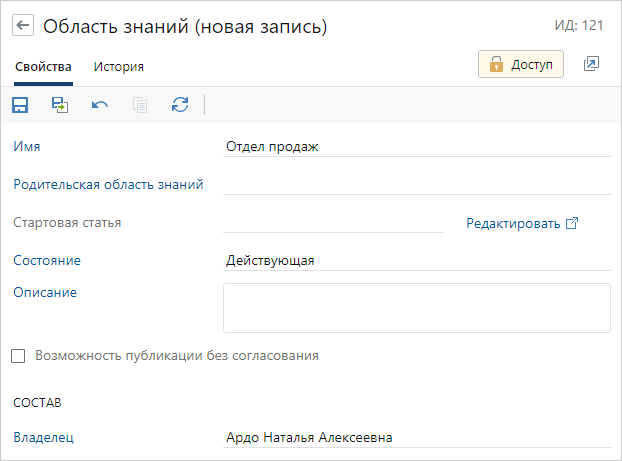Click into the Описание text area
Viewport: 622px width, 461px height.
pos(416,307)
